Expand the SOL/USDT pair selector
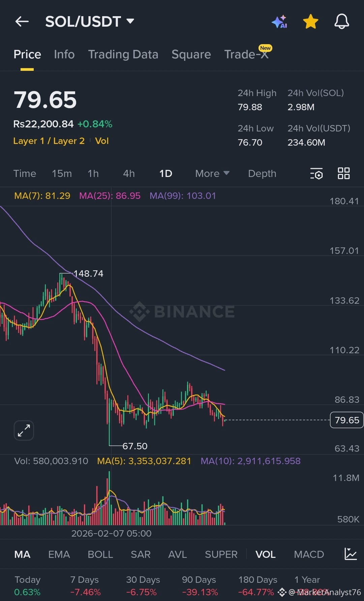Viewport: 364px width, 601px height. click(x=90, y=22)
